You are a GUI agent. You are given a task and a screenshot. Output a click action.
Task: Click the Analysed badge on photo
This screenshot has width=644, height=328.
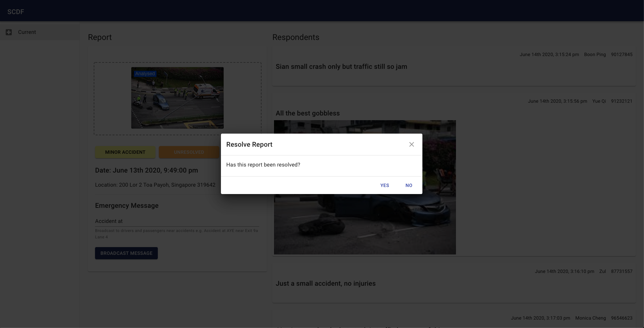pos(145,74)
